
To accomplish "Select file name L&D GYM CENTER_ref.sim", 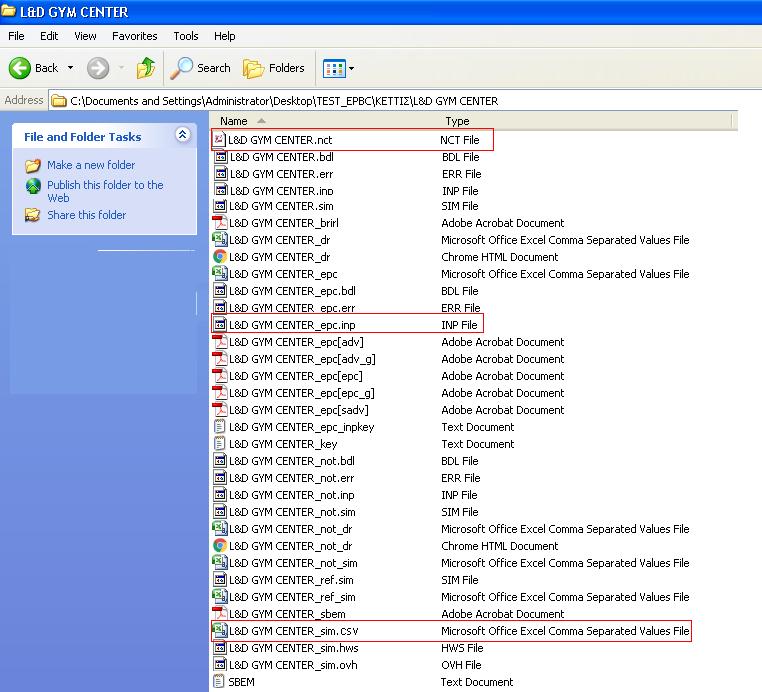I will point(291,580).
